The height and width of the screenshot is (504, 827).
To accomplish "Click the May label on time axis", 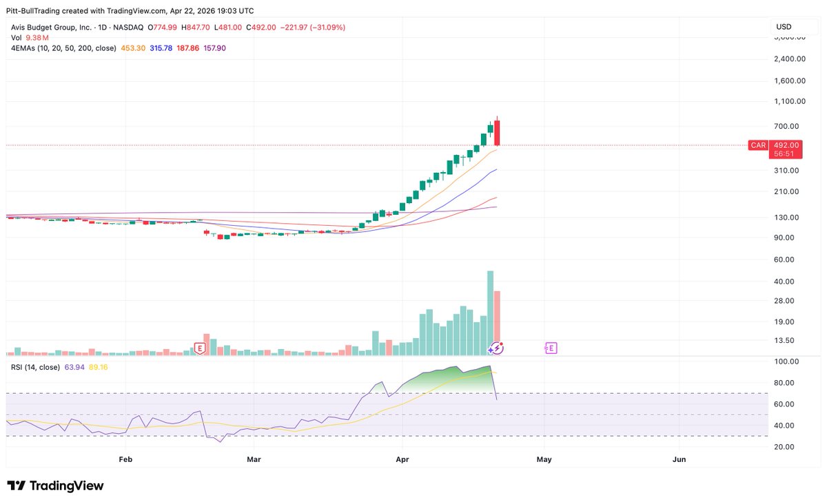I will (544, 459).
